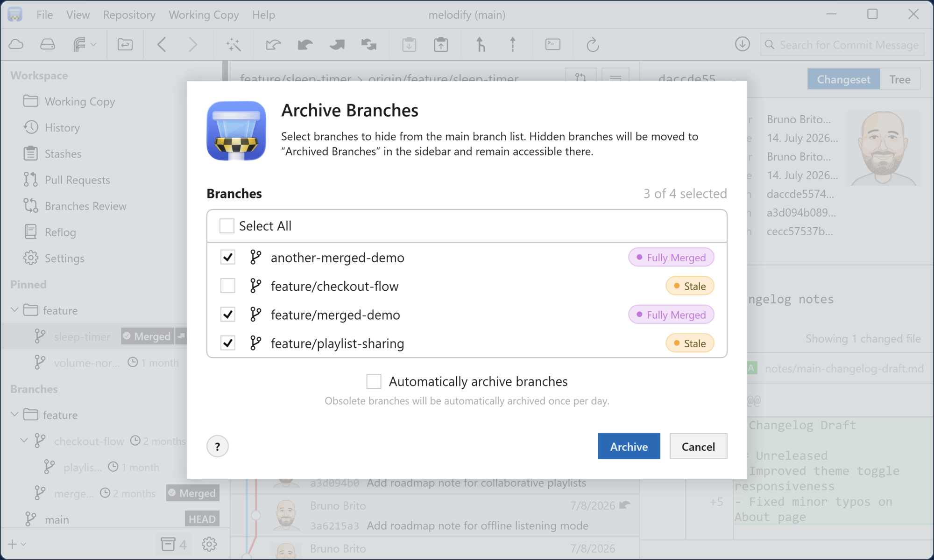Screen dimensions: 934x560
Task: Click the Rebase toolbar icon
Action: tap(513, 44)
